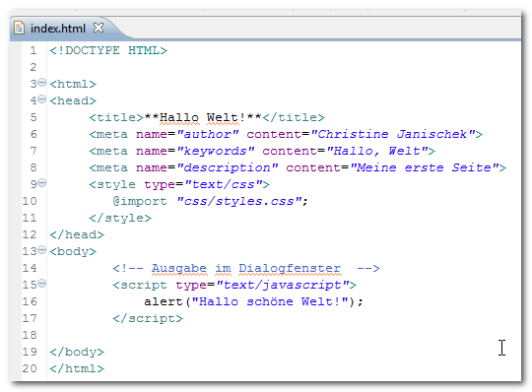
Task: Click line number 2 in the gutter
Action: click(33, 67)
